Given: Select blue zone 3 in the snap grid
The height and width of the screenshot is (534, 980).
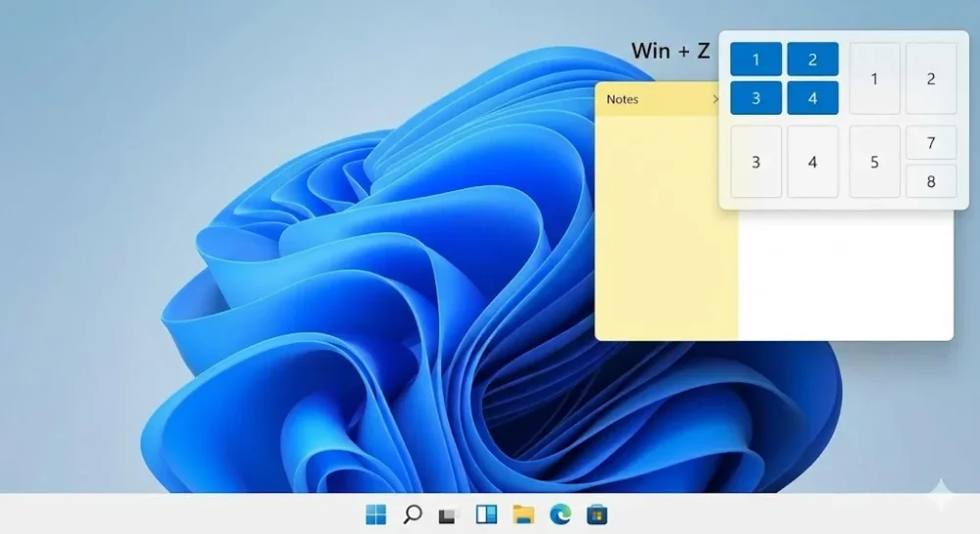Looking at the screenshot, I should (x=756, y=98).
